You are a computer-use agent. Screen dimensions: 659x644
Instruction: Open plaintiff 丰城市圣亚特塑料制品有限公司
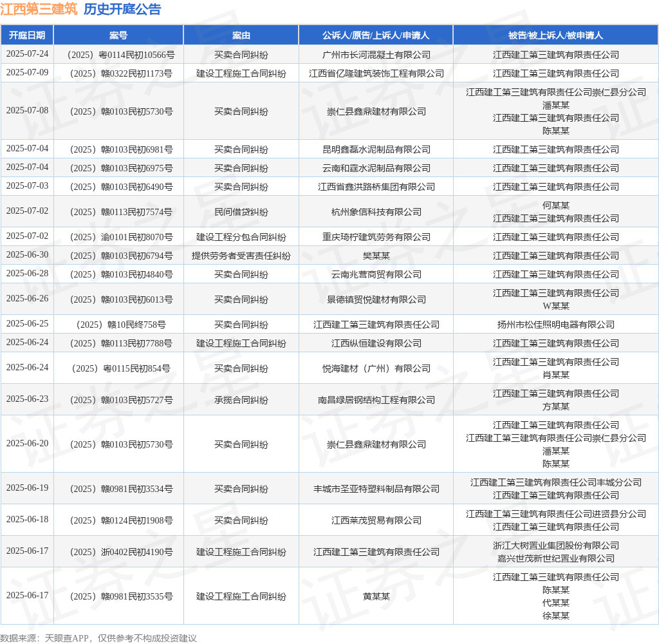(x=376, y=489)
